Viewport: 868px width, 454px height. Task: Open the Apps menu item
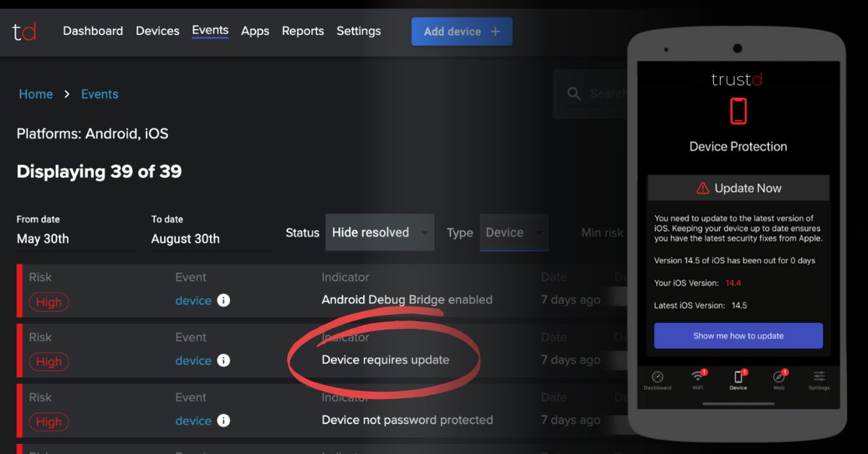(255, 31)
